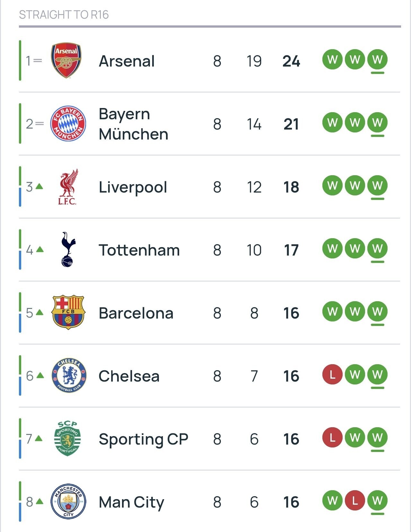This screenshot has height=532, width=411.
Task: Click the green up arrow beside Tottenham
Action: 40,249
